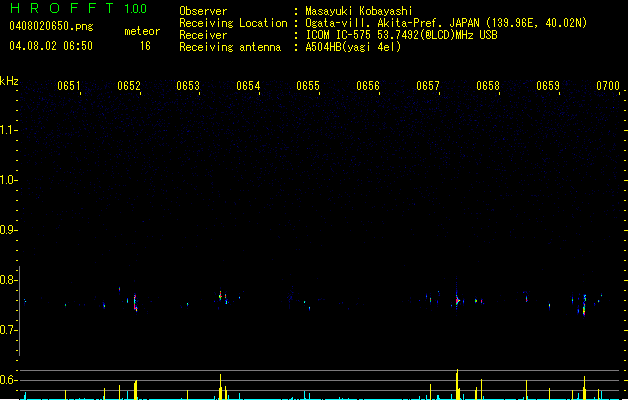This screenshot has width=629, height=400.
Task: Click observer name Masayuki Kobayashi
Action: 359,11
